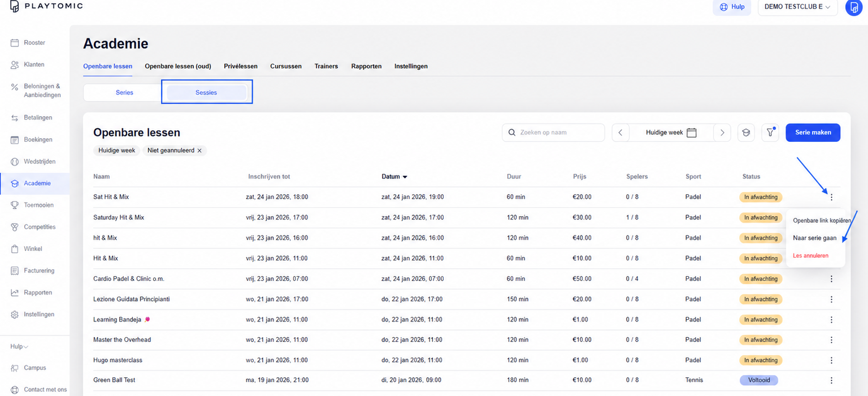Go to next week arrow
Viewport: 868px width, 396px height.
(x=722, y=132)
